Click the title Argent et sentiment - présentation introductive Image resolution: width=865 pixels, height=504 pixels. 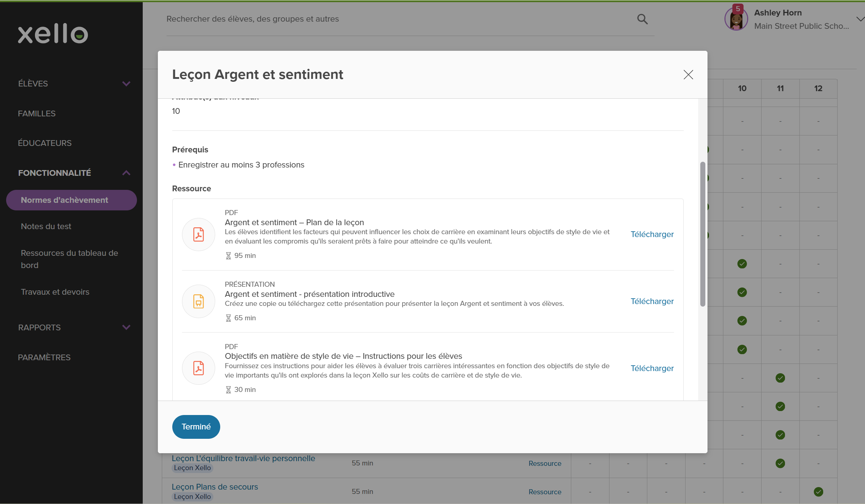click(x=310, y=294)
